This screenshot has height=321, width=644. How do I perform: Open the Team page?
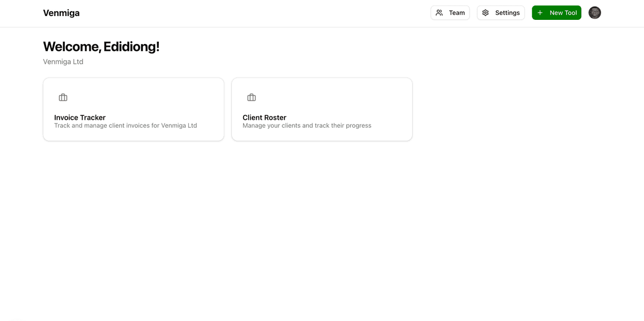[x=450, y=13]
